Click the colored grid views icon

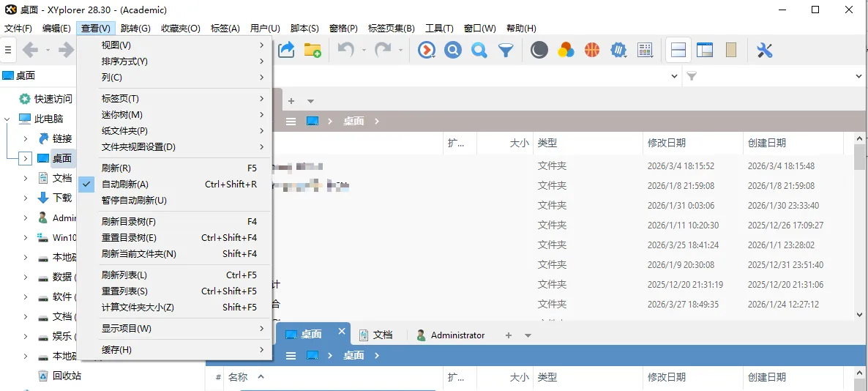(x=646, y=50)
